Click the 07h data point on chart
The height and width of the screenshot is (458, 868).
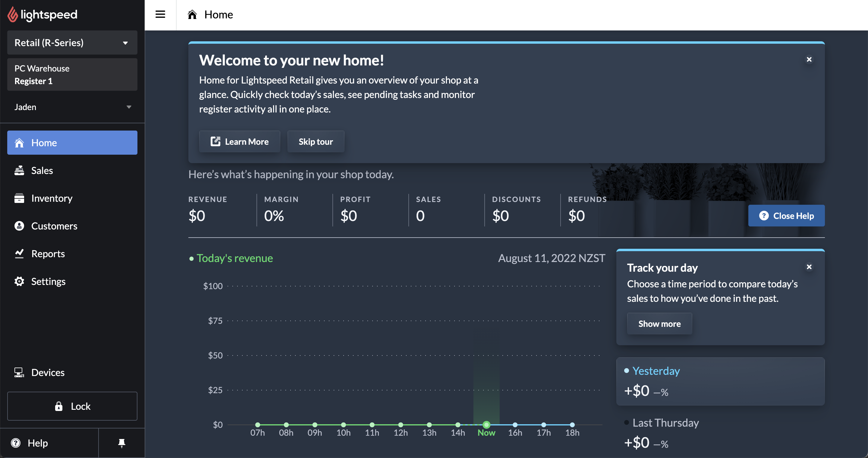[258, 425]
